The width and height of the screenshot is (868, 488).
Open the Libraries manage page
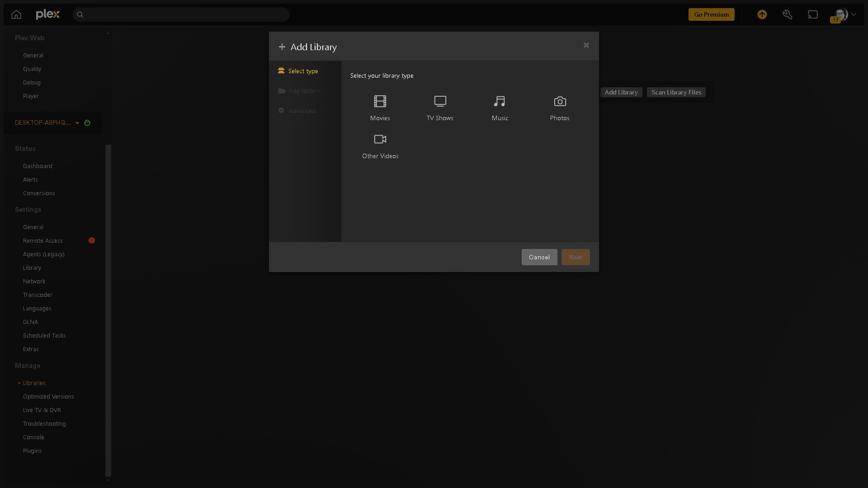[34, 383]
